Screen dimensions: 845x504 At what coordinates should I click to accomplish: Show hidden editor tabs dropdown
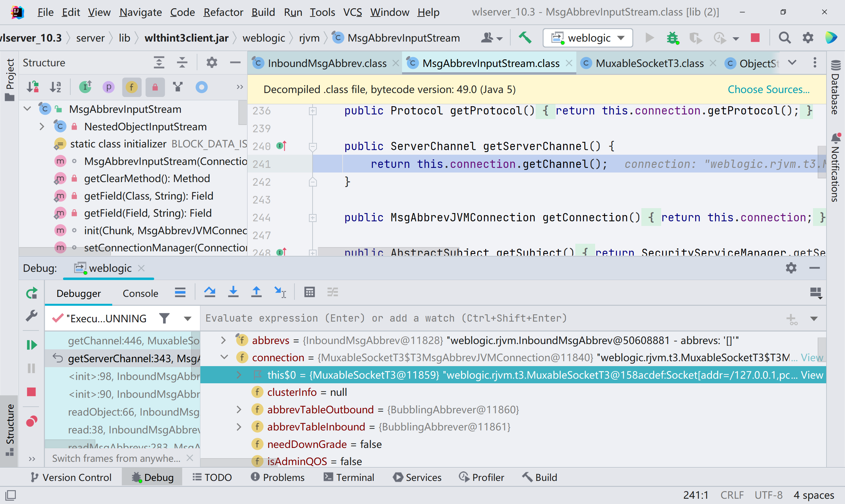[x=792, y=62]
